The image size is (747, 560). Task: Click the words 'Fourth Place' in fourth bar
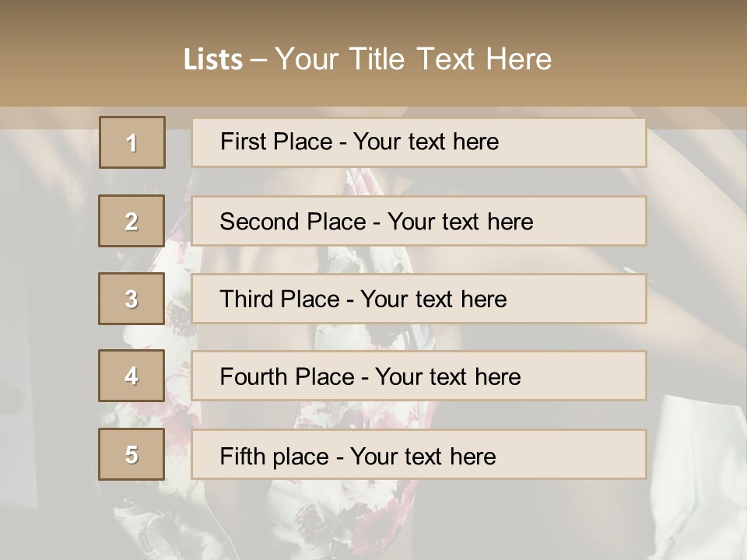[x=287, y=376]
